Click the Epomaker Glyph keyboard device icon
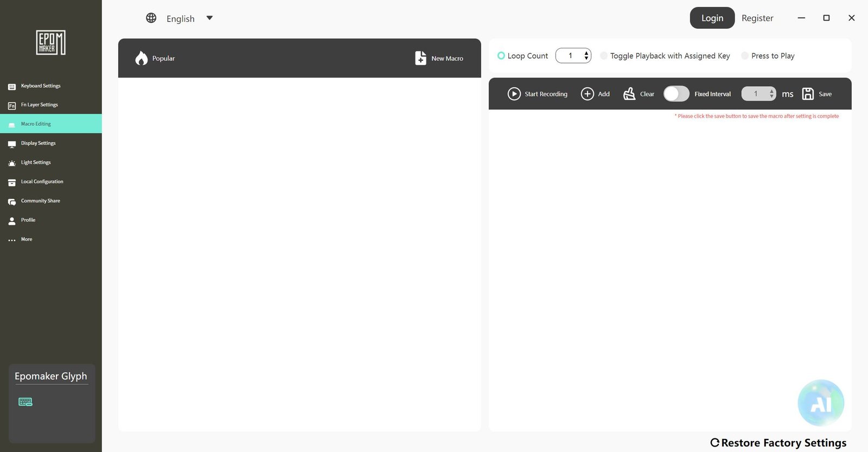 click(x=25, y=402)
